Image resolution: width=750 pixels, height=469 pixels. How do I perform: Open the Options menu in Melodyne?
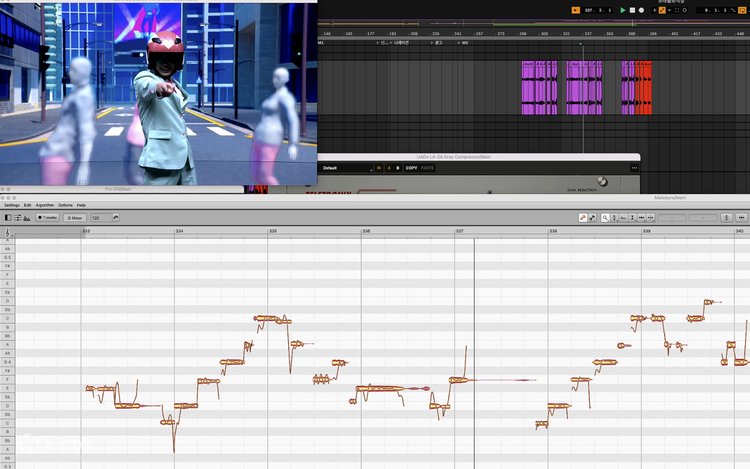pyautogui.click(x=65, y=205)
